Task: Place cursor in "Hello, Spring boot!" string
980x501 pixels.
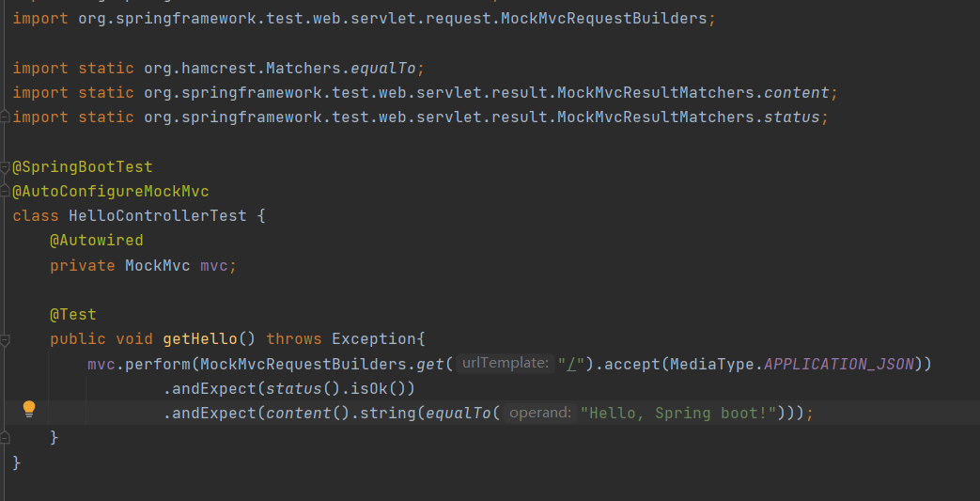Action: click(678, 413)
